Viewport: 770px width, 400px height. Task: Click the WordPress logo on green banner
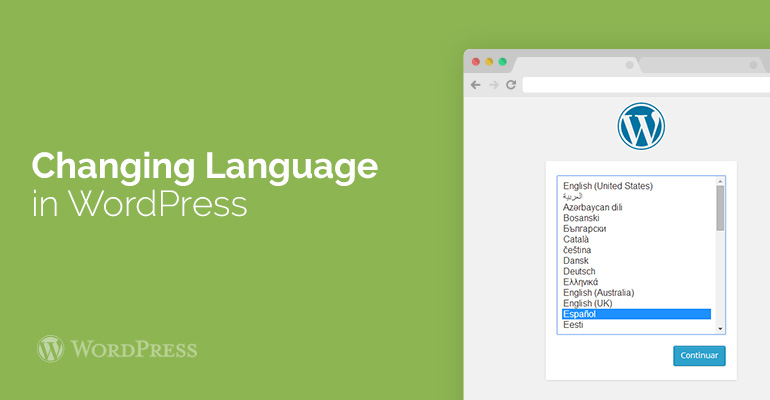pyautogui.click(x=117, y=349)
